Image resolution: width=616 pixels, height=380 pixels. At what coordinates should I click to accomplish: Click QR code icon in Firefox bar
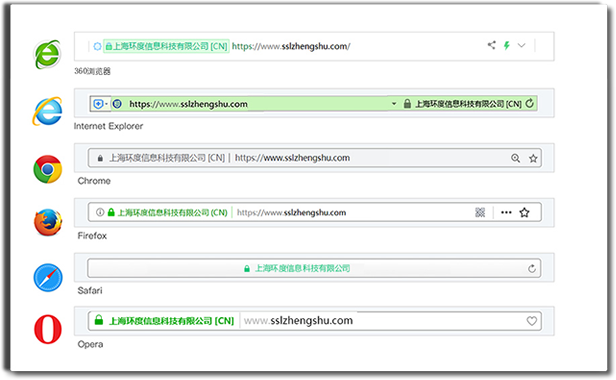[480, 213]
